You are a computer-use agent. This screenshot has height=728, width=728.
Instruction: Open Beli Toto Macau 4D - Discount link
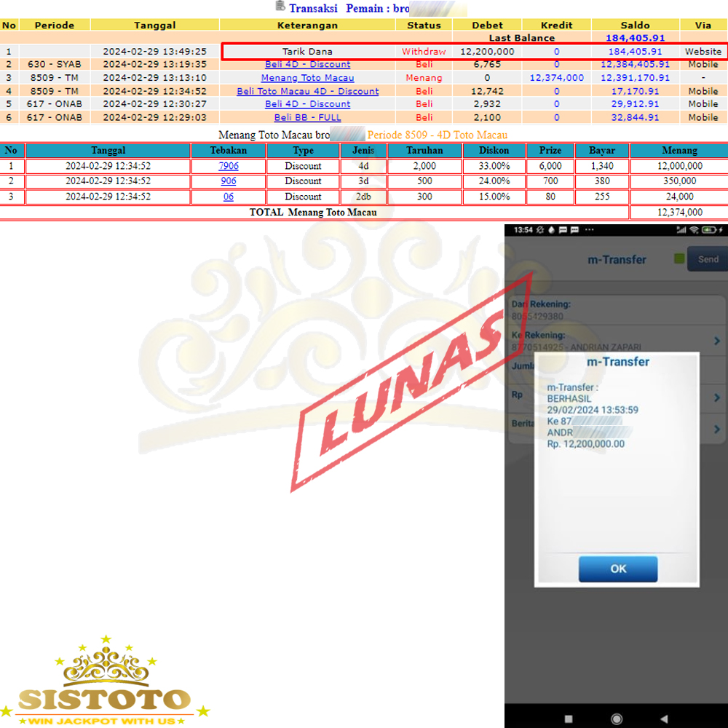click(x=307, y=91)
